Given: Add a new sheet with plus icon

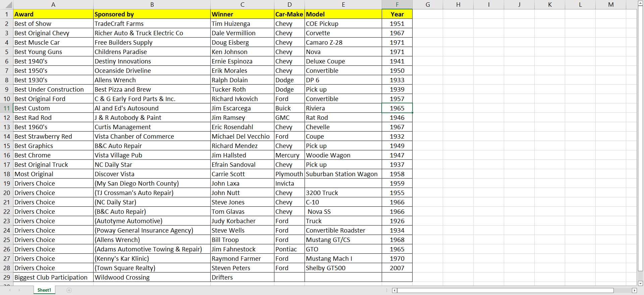Looking at the screenshot, I should [x=69, y=290].
